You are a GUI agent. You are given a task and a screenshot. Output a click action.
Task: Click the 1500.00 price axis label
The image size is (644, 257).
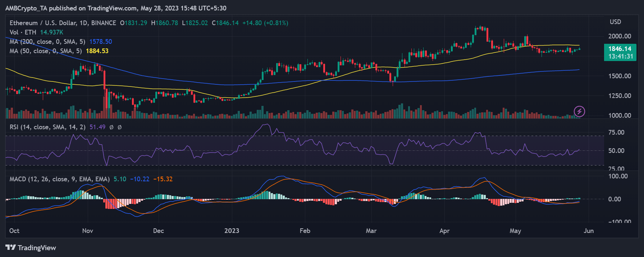(620, 76)
